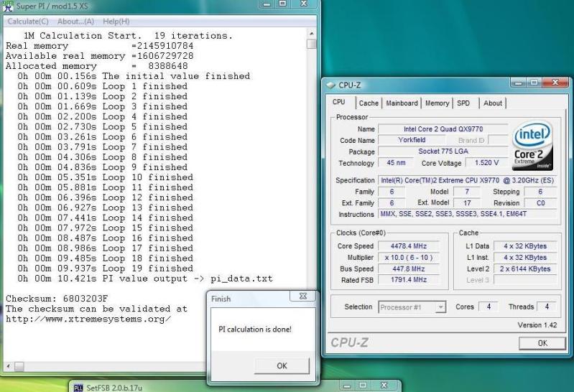
Task: Click the Core Speed value field
Action: [x=407, y=246]
